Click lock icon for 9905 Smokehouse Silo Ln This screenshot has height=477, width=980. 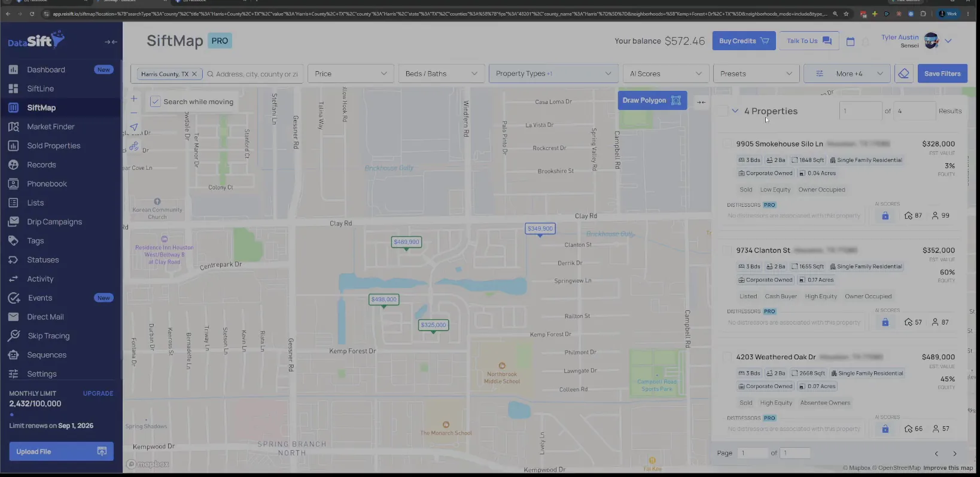[x=885, y=216]
